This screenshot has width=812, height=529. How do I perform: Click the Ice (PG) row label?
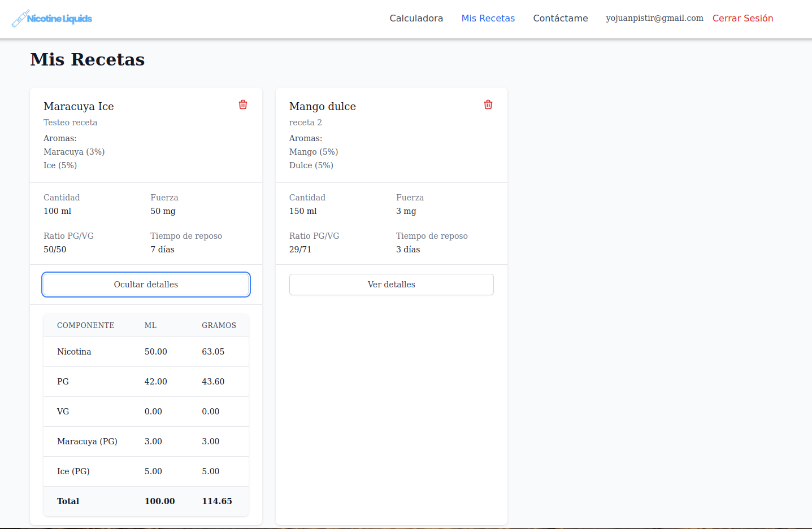pos(73,471)
